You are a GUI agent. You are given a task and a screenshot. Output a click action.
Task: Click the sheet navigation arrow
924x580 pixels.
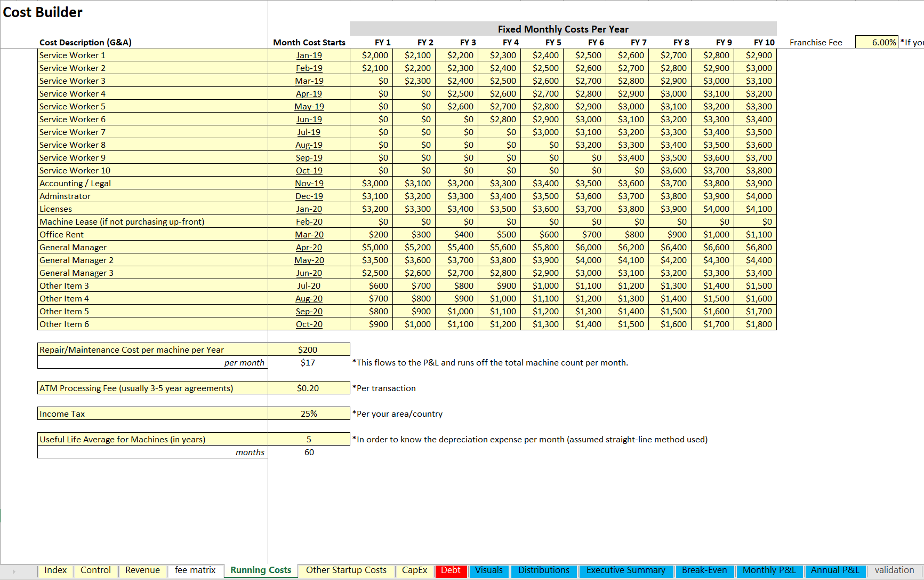(x=13, y=570)
